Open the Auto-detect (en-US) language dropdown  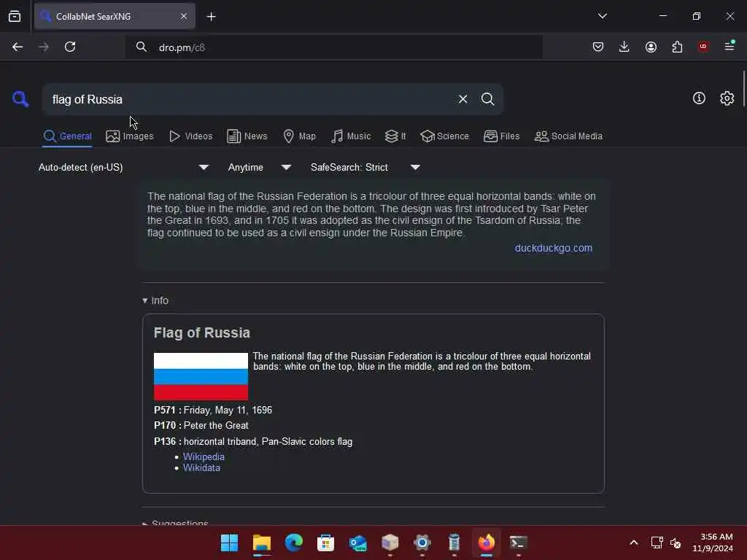coord(123,167)
